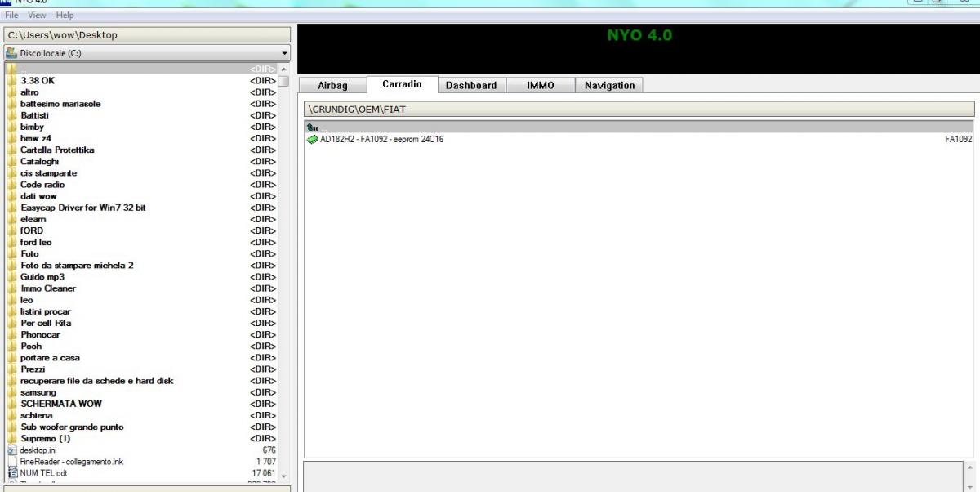
Task: Click the folder icon for 'SCHERMATA WOW'
Action: click(12, 404)
